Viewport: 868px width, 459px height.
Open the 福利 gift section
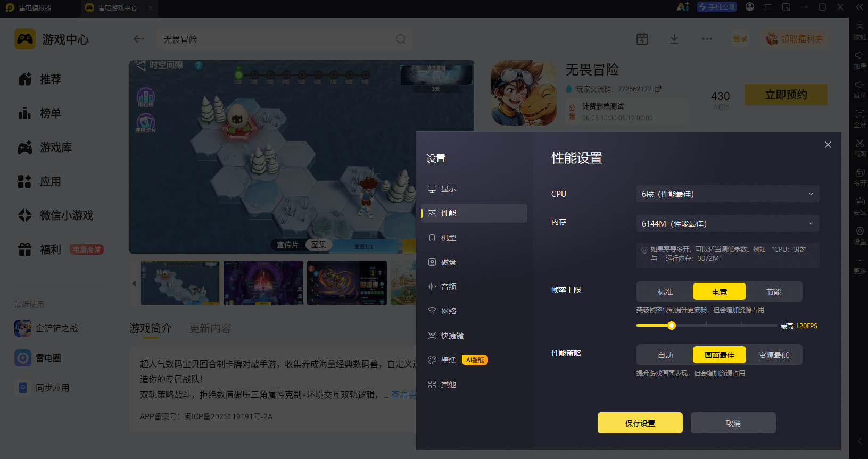click(x=40, y=249)
